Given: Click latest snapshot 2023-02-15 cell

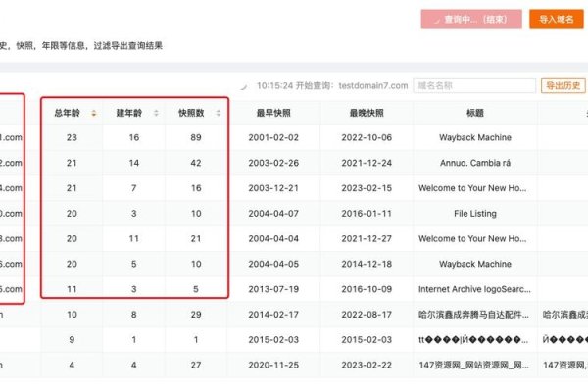Looking at the screenshot, I should (367, 188).
